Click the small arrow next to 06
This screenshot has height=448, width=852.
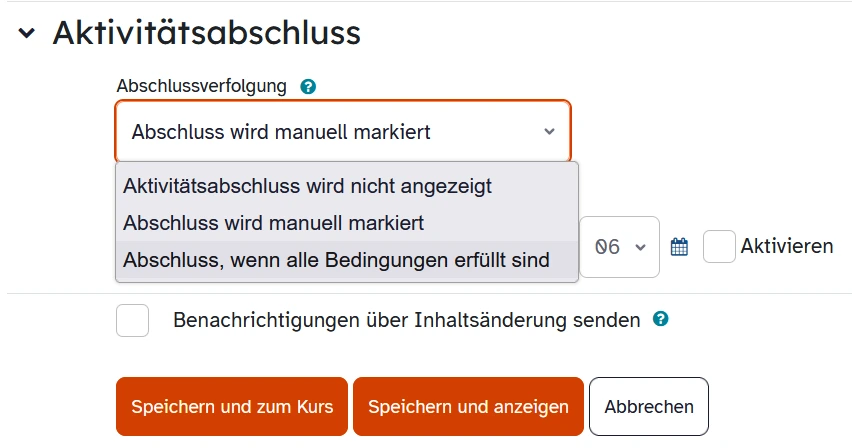coord(640,247)
